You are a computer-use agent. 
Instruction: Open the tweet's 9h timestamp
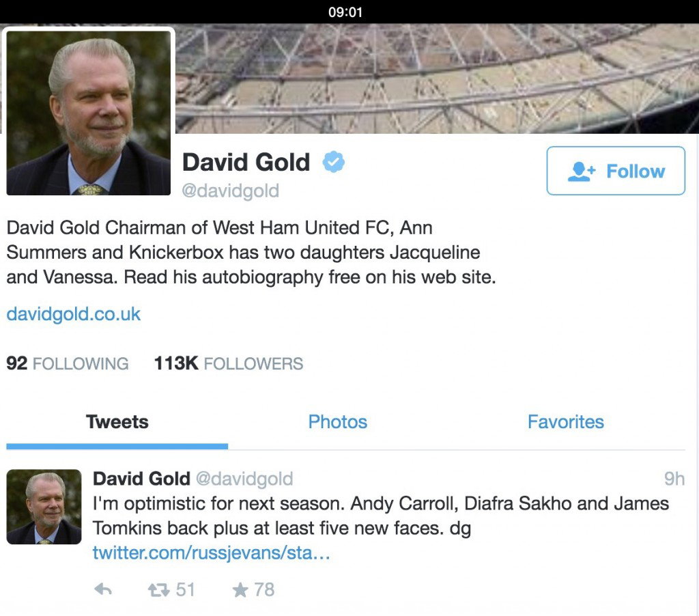(x=674, y=479)
